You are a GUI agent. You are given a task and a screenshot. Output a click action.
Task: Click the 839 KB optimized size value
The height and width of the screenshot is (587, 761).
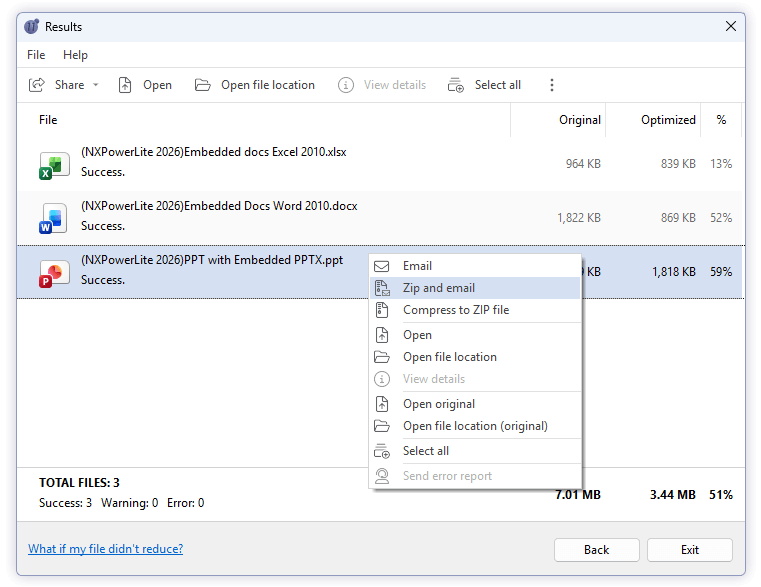(678, 164)
